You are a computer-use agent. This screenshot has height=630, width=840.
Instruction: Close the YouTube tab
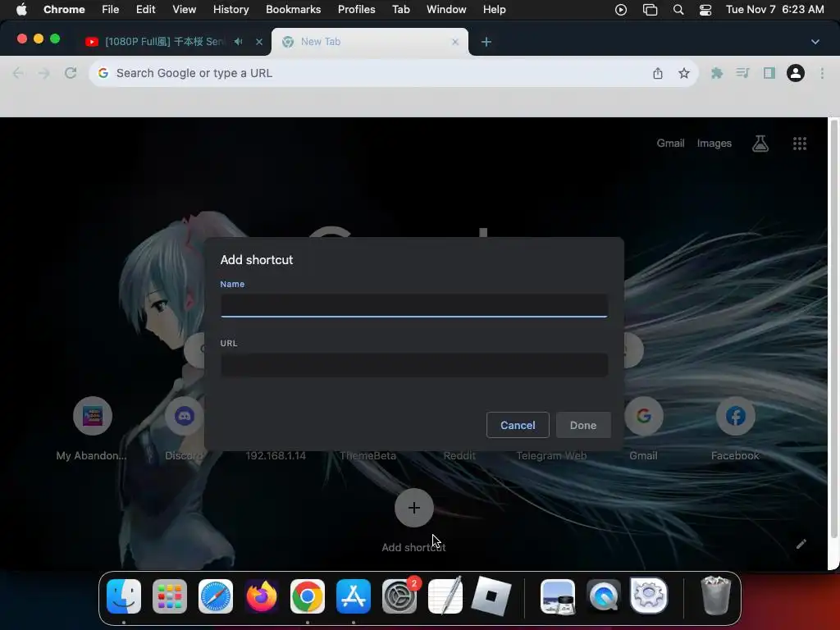point(258,42)
